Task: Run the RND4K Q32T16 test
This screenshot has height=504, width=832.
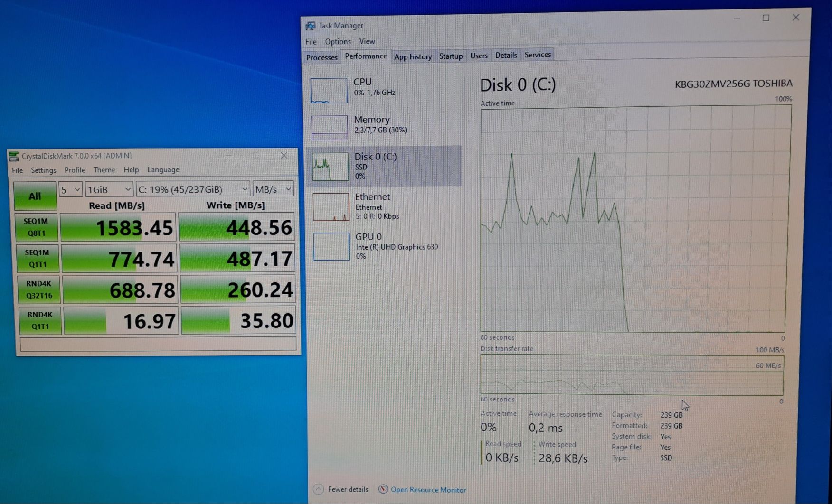Action: pyautogui.click(x=39, y=289)
